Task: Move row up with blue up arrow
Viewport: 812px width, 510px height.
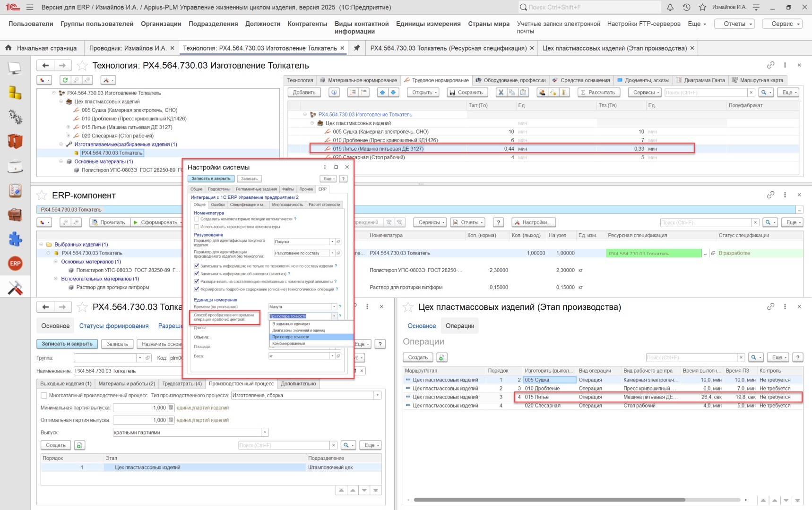Action: 382,93
